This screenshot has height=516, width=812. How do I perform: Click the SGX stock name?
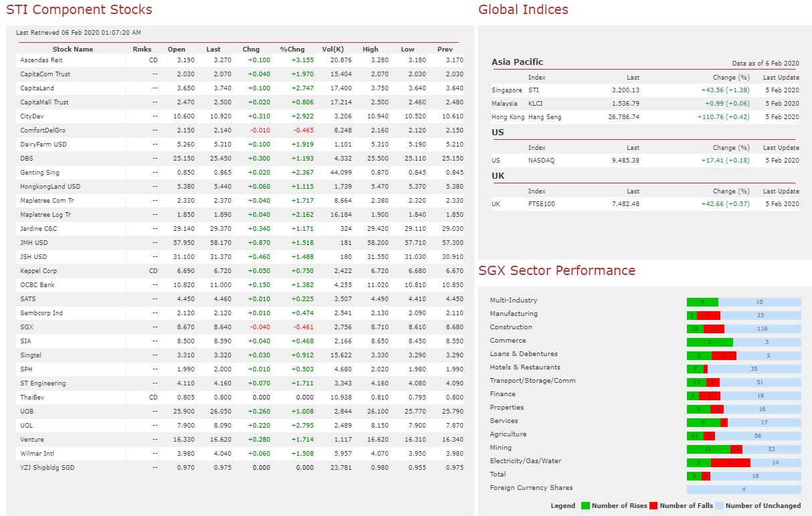tap(27, 327)
